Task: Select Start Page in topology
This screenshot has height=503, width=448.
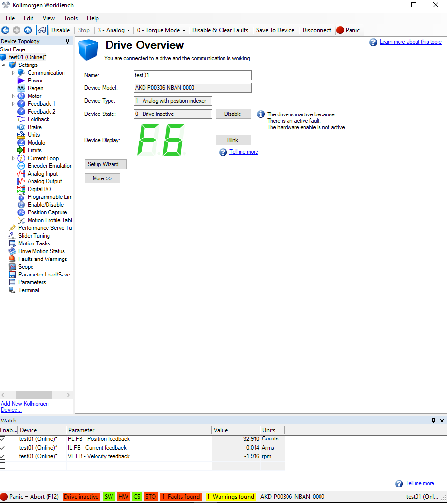Action: pyautogui.click(x=13, y=49)
